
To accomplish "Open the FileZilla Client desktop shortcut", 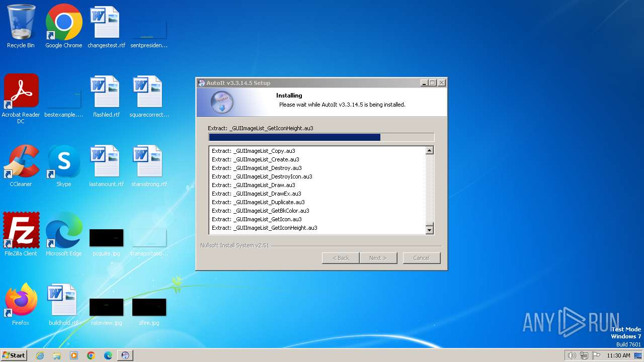I will pos(21,234).
